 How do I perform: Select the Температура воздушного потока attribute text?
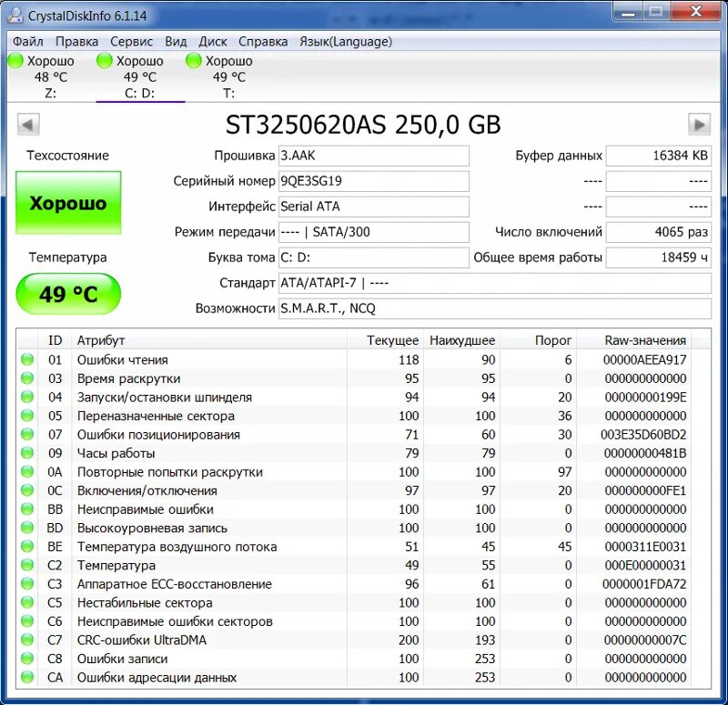[177, 547]
